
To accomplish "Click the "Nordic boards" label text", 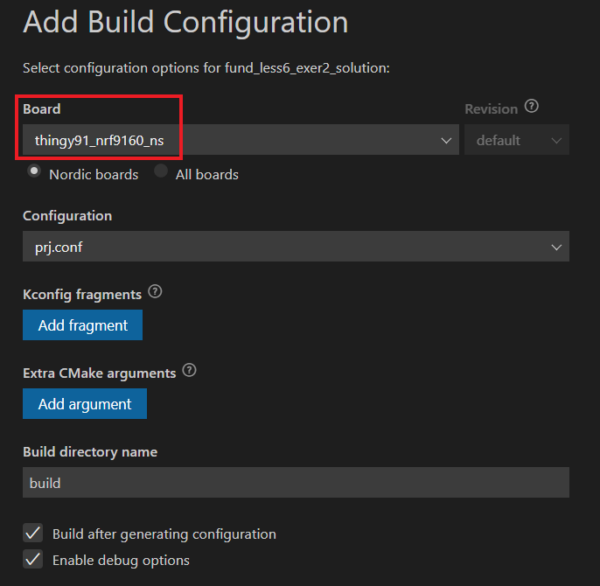I will pyautogui.click(x=93, y=175).
